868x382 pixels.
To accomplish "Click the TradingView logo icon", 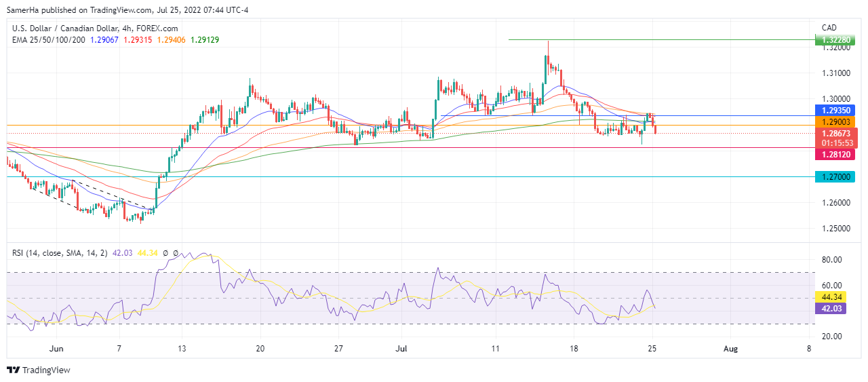I will tap(14, 370).
